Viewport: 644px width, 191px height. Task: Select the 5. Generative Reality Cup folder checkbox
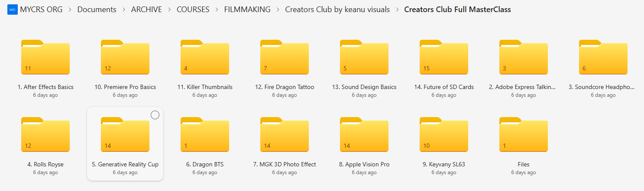pos(155,115)
